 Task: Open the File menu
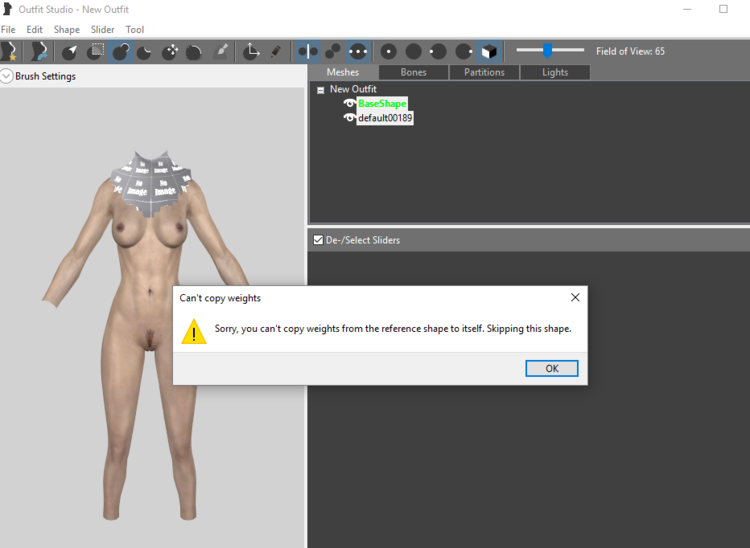[8, 30]
